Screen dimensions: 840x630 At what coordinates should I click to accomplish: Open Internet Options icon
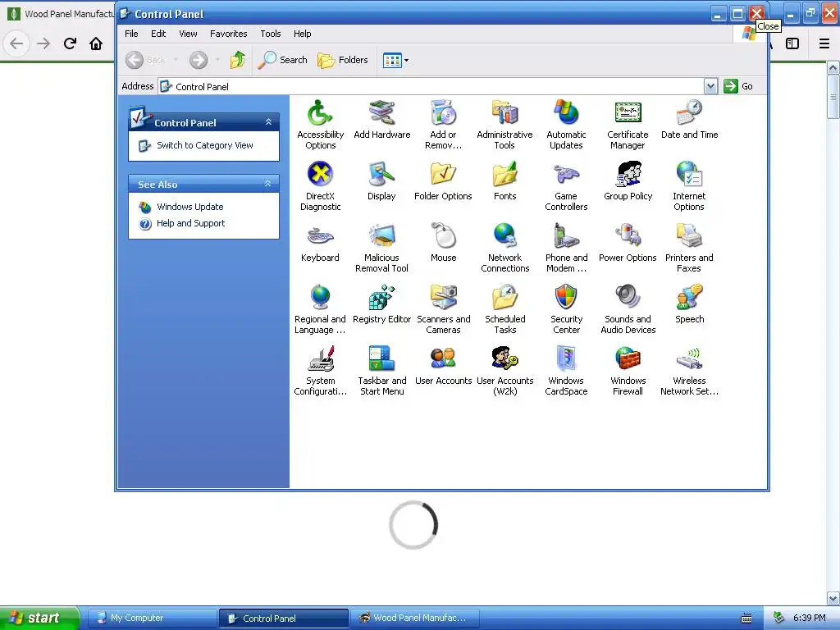click(x=689, y=186)
